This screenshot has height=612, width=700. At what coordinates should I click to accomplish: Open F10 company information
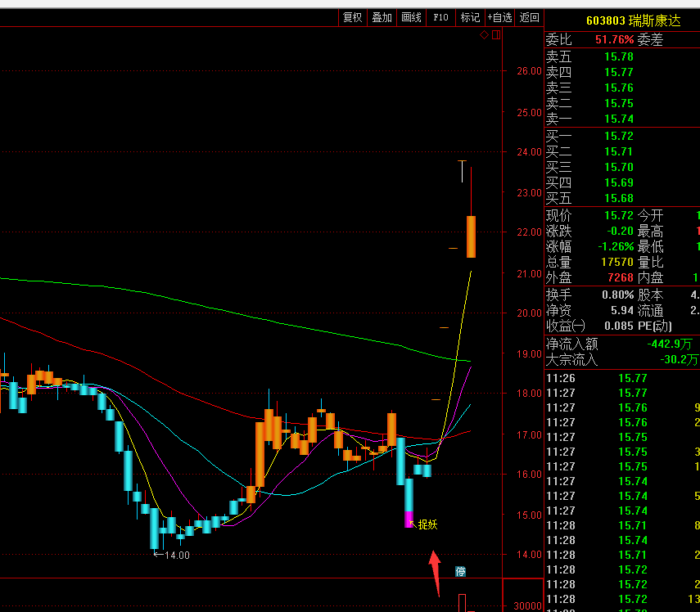pyautogui.click(x=440, y=18)
